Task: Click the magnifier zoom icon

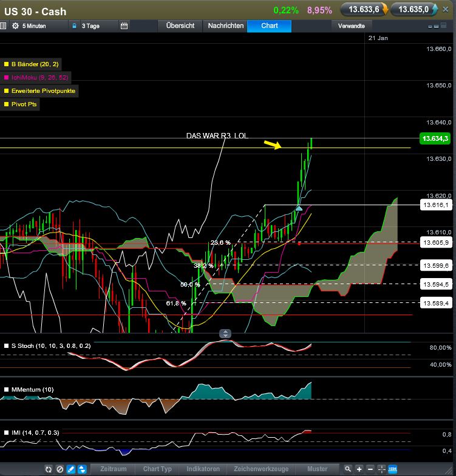Action: [x=347, y=469]
